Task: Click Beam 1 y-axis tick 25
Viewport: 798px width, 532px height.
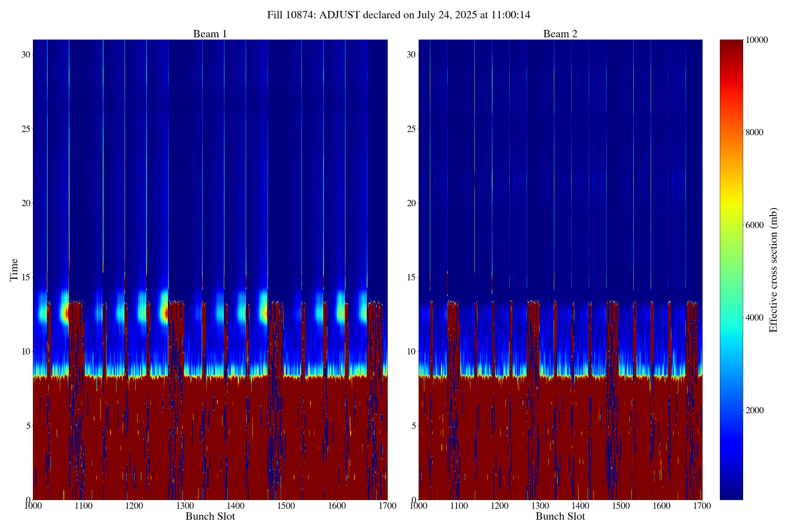Action: (26, 129)
